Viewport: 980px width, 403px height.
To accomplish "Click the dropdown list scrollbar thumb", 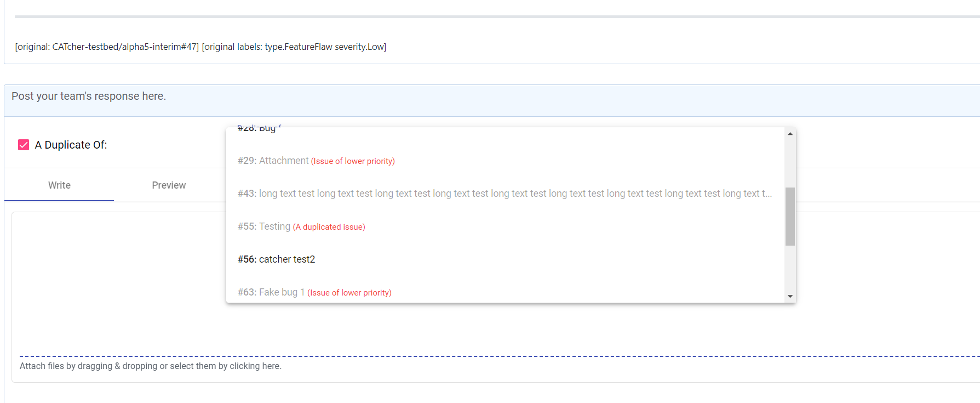I will 790,217.
